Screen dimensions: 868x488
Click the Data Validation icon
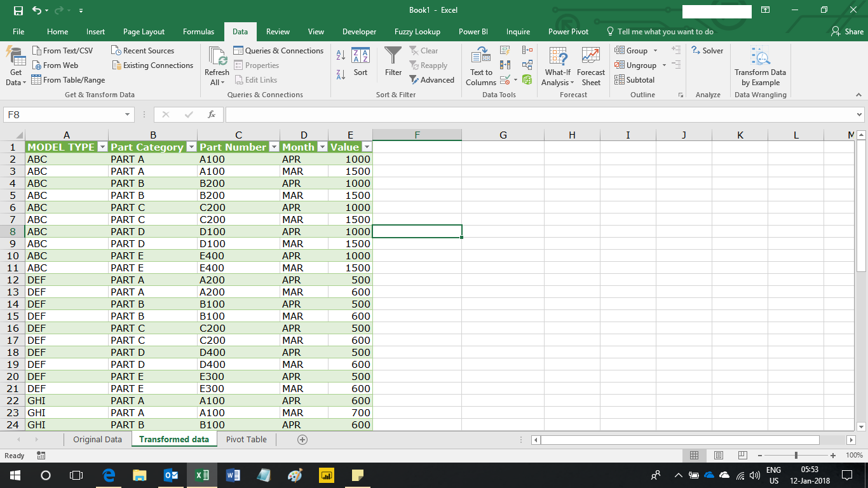click(x=505, y=79)
